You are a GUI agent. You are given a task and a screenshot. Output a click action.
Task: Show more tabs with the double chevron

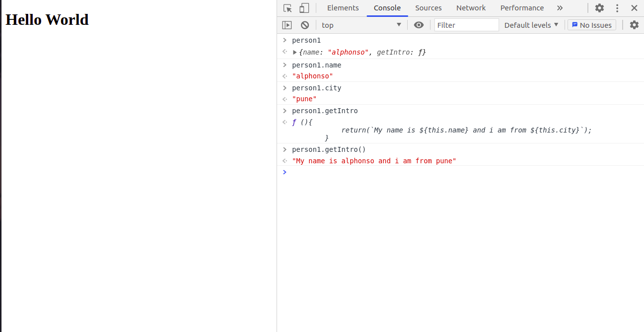click(560, 8)
